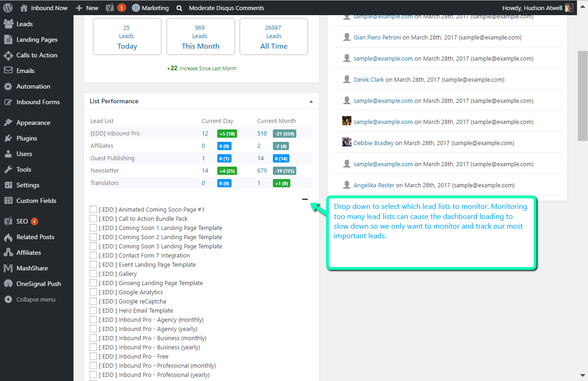
Task: Click the plus icon for New
Action: (x=79, y=8)
